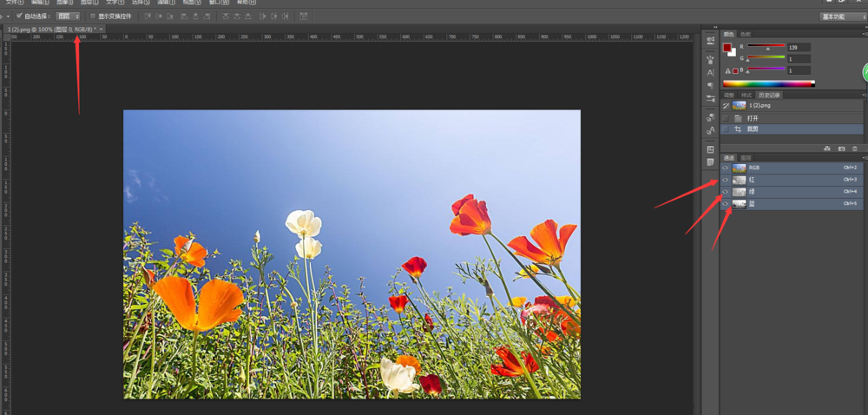868x415 pixels.
Task: Hide the 红 (Red) channel eye icon
Action: (726, 180)
